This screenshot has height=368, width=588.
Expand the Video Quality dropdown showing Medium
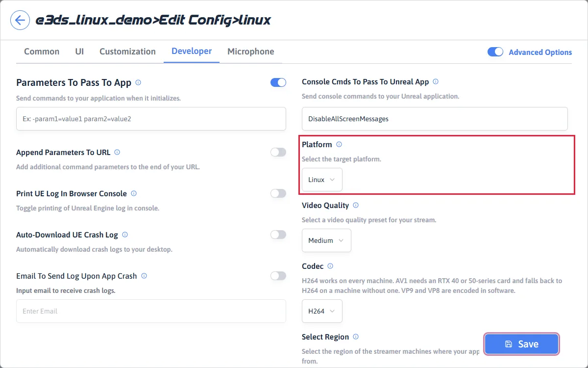point(326,240)
